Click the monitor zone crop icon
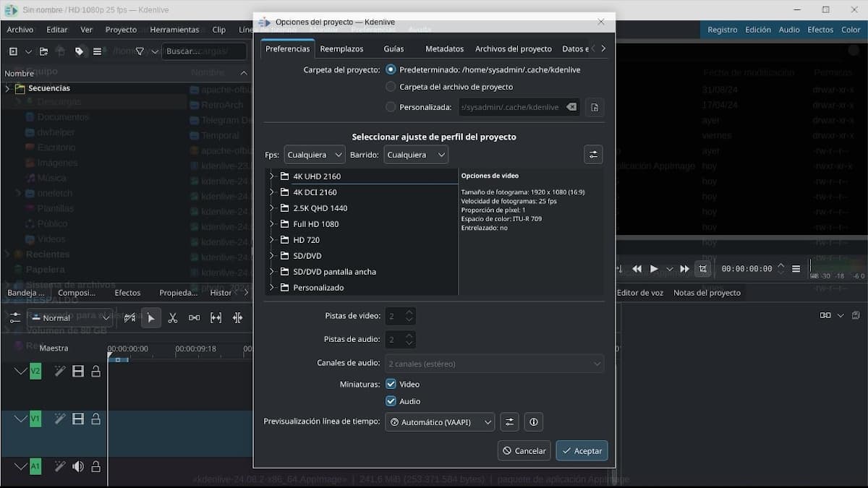Screen dimensions: 868x488 click(702, 268)
